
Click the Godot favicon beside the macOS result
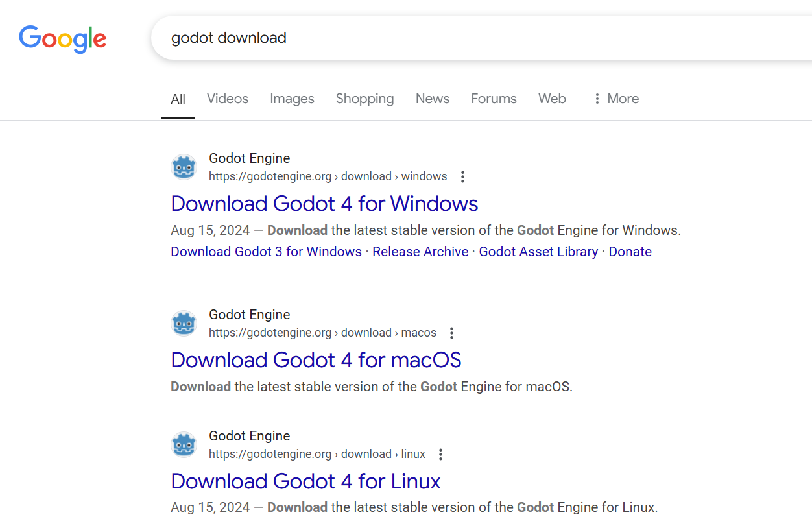pos(184,324)
